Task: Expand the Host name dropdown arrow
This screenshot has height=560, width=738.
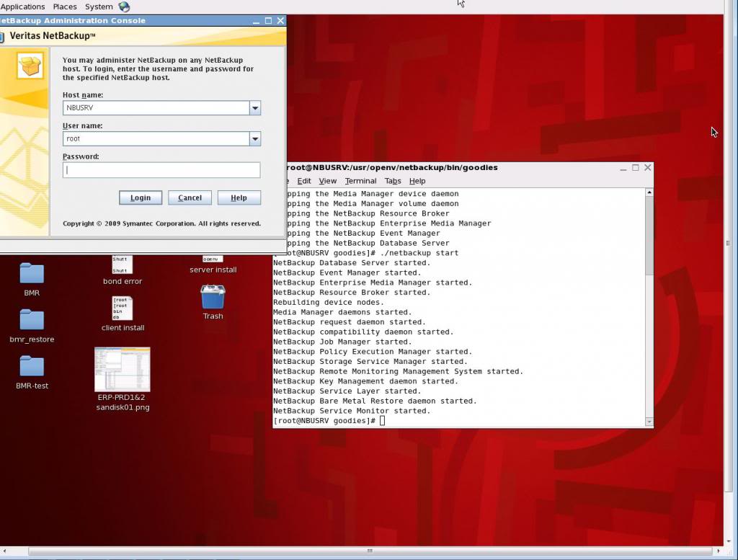Action: click(x=255, y=108)
